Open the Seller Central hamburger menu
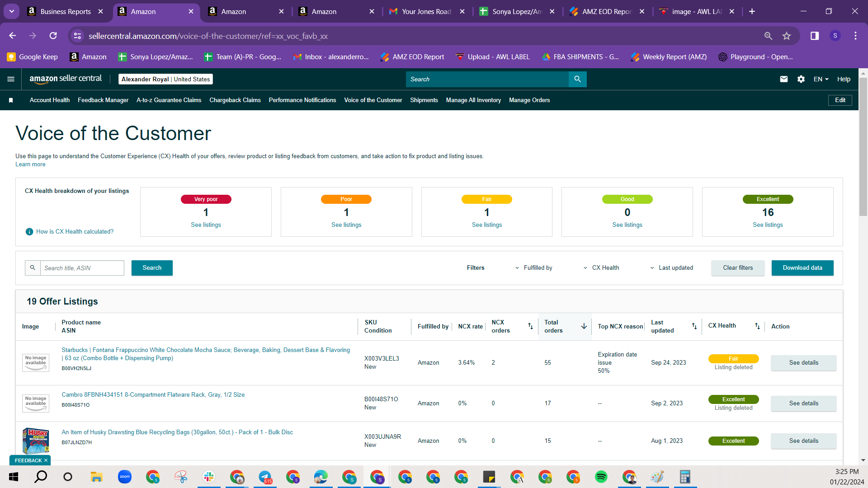868x488 pixels. coord(11,79)
